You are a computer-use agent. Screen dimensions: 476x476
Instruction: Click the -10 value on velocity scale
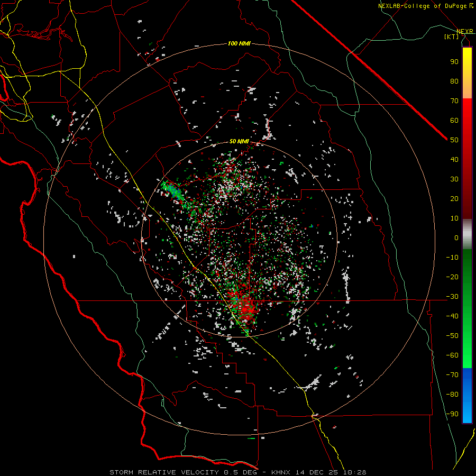(452, 258)
